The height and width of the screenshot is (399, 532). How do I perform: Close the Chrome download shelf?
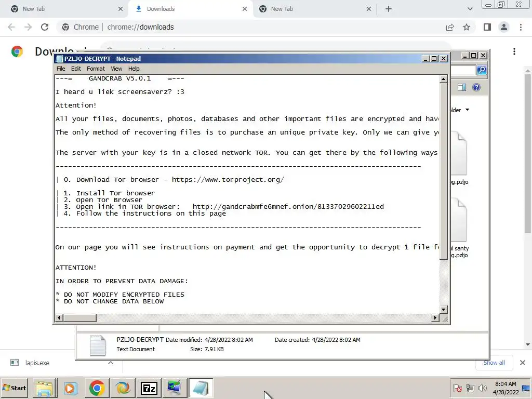(523, 363)
